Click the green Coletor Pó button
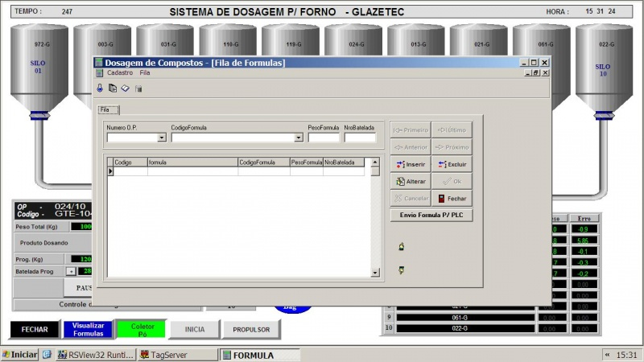Screen dimensions: 644x362 point(142,329)
